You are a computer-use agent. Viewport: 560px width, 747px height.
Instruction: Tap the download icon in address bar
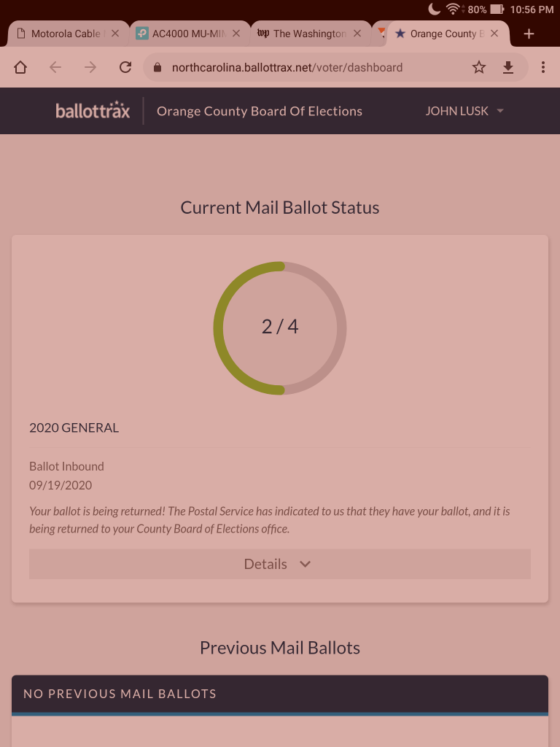pyautogui.click(x=508, y=67)
